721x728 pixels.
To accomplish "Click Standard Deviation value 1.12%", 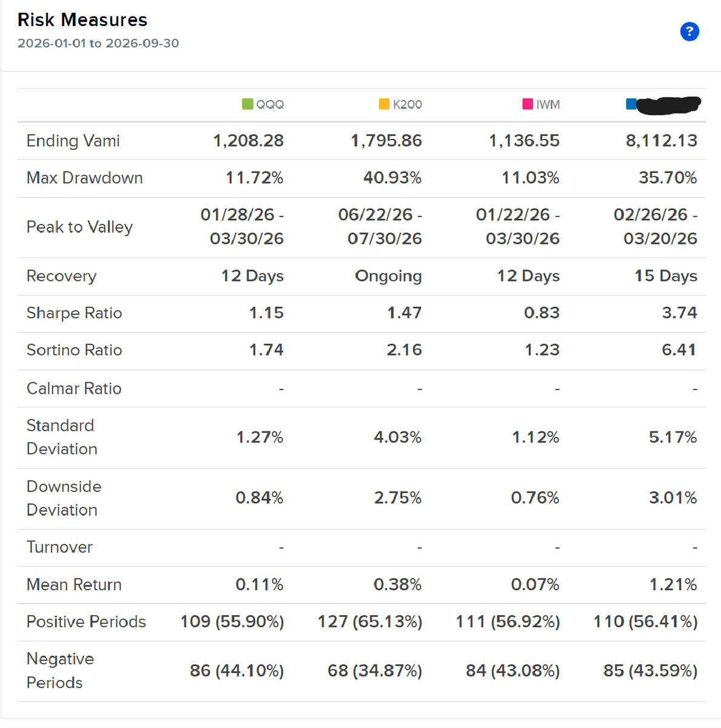I will pos(535,437).
